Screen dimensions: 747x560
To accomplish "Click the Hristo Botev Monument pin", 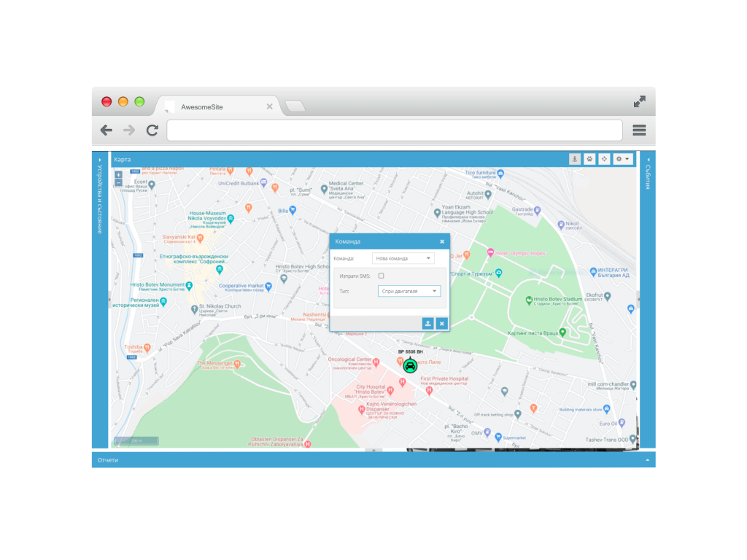I will point(189,286).
